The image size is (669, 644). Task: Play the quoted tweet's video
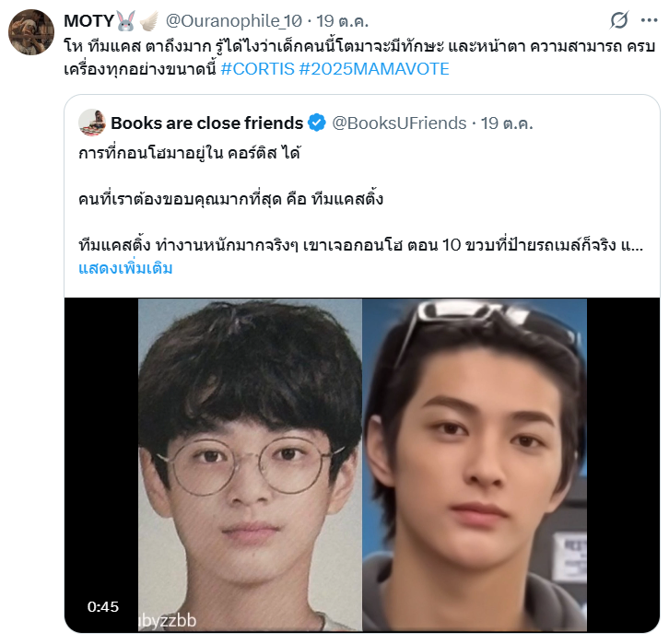(362, 465)
